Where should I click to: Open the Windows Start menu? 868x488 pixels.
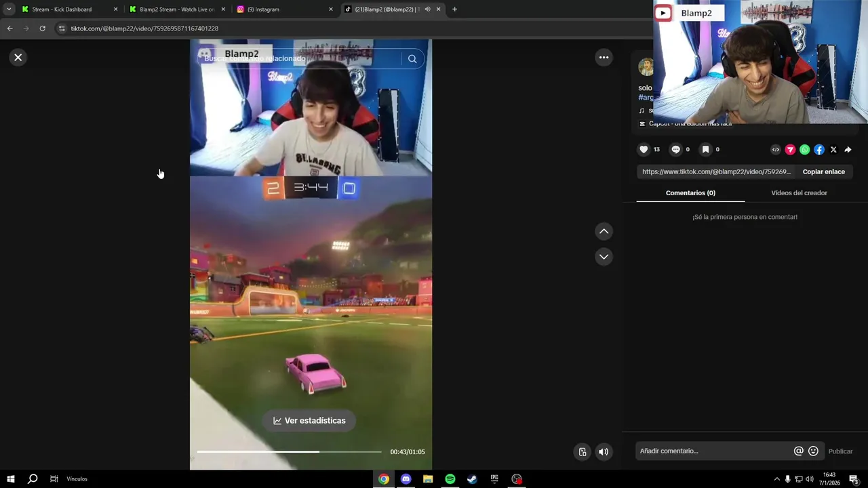coord(11,479)
